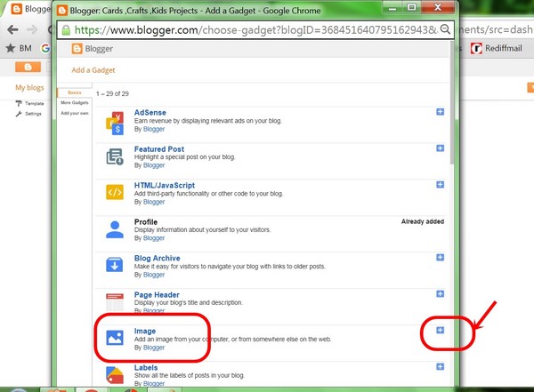Click the Blogger author link under Blog Archive

click(154, 275)
